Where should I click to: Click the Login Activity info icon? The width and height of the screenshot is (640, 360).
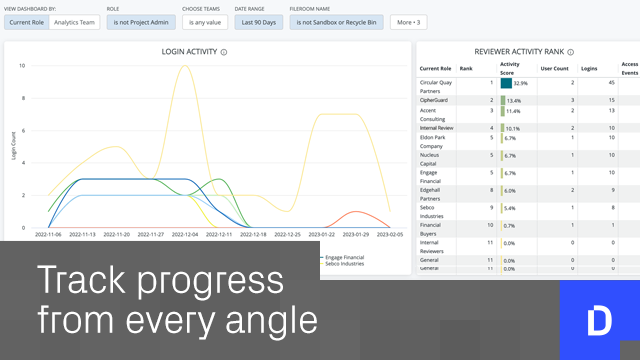[x=224, y=52]
